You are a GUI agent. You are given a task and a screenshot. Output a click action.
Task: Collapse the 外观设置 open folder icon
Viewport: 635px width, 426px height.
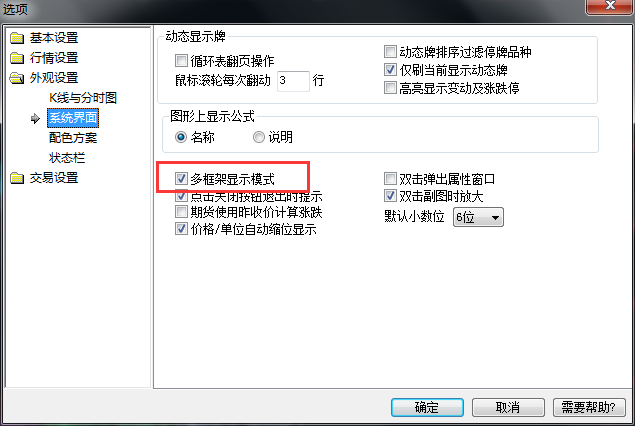tap(17, 78)
